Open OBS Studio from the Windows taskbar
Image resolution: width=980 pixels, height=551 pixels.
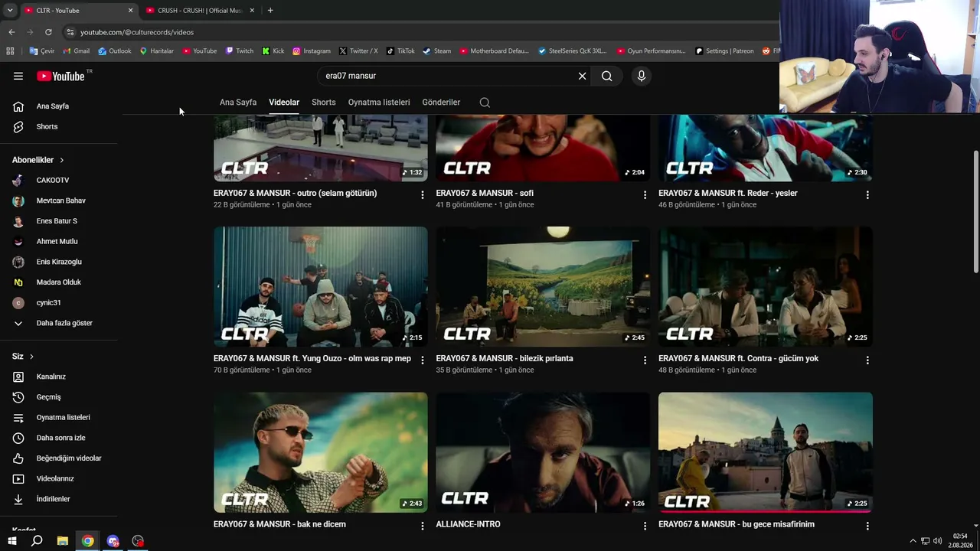click(x=138, y=541)
